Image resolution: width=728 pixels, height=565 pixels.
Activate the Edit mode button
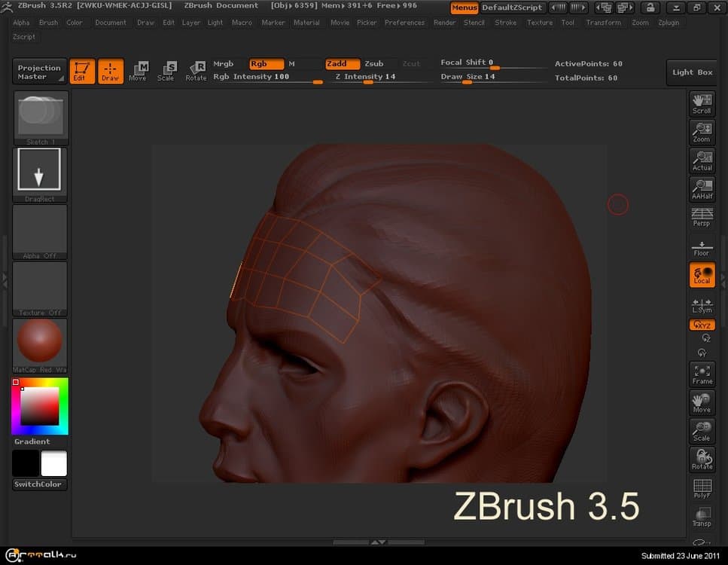coord(82,72)
